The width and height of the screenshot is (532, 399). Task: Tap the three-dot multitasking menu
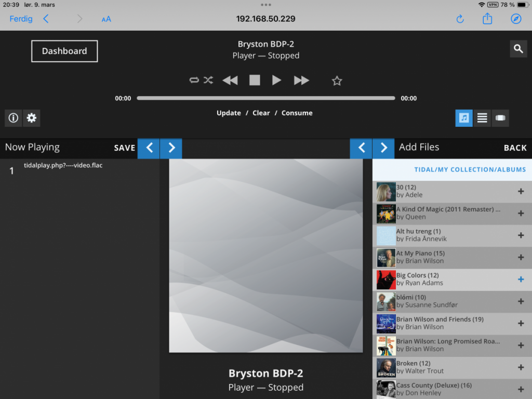click(265, 5)
